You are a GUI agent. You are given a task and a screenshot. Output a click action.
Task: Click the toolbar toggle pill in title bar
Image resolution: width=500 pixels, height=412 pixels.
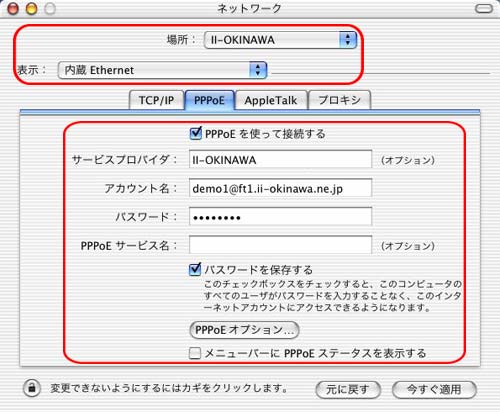(484, 8)
